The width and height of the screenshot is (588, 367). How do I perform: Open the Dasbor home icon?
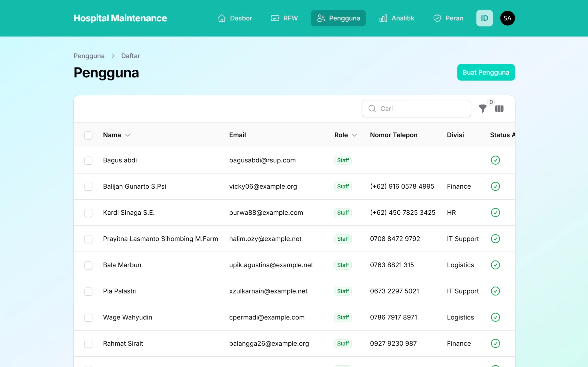coord(221,18)
